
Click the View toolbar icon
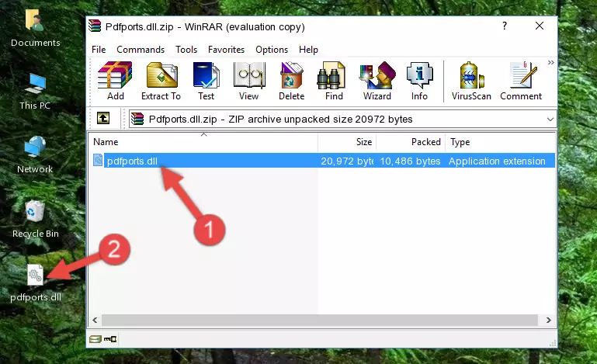point(249,81)
